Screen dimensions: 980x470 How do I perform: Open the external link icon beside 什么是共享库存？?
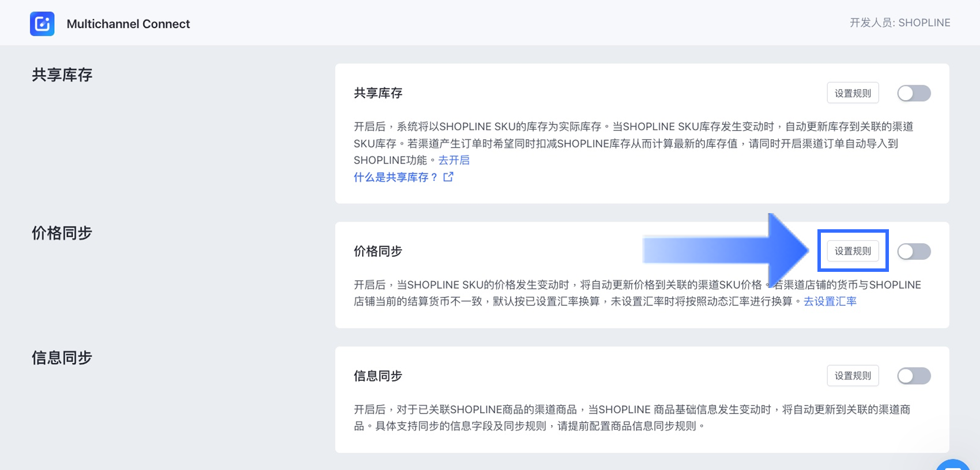pos(448,177)
